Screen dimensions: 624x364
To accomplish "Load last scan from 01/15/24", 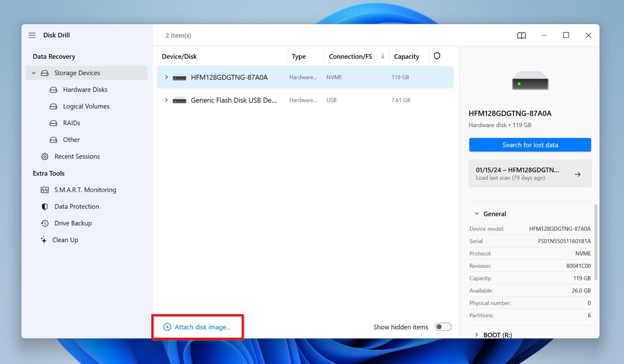I will pos(530,173).
